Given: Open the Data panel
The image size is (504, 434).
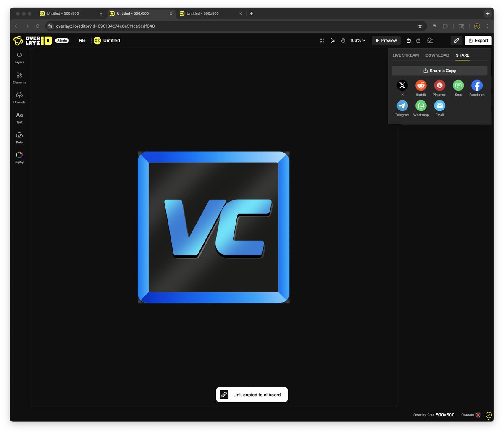Looking at the screenshot, I should [19, 138].
